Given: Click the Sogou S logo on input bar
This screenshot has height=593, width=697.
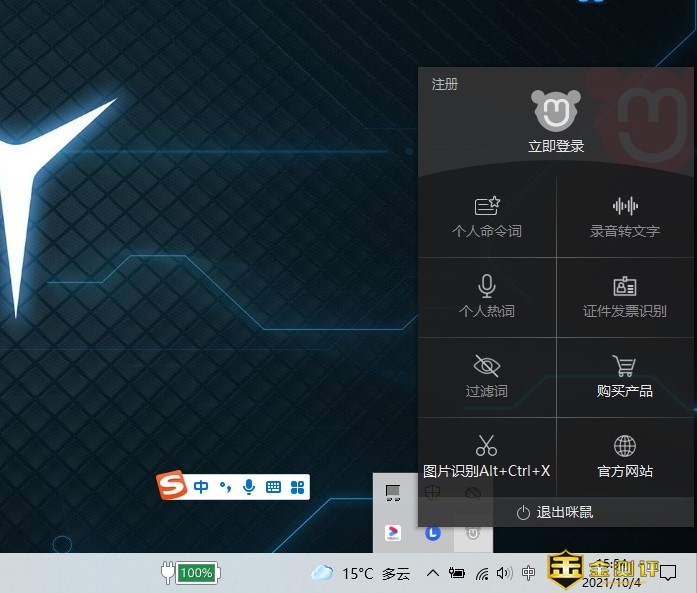Looking at the screenshot, I should click(173, 487).
